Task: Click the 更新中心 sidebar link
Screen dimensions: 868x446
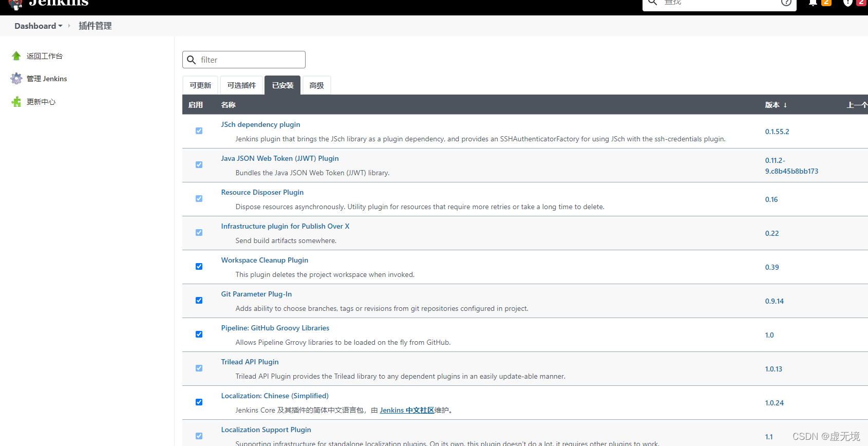Action: click(x=41, y=102)
